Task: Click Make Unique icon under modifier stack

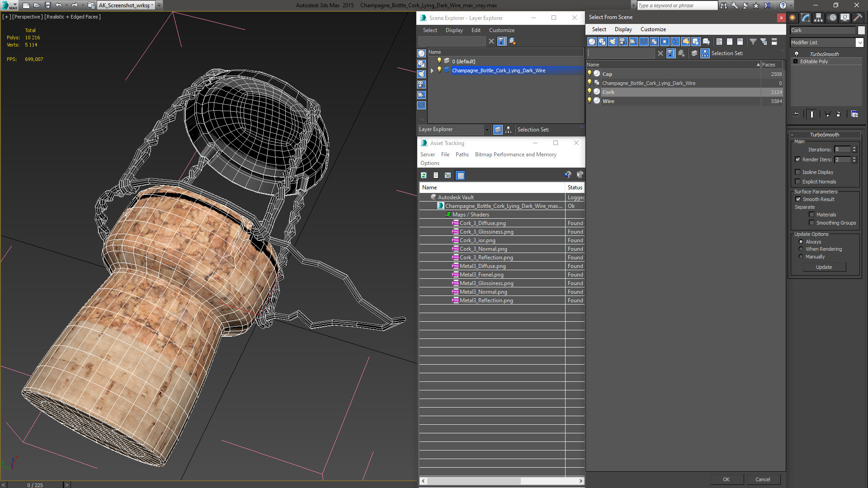Action: pyautogui.click(x=827, y=114)
